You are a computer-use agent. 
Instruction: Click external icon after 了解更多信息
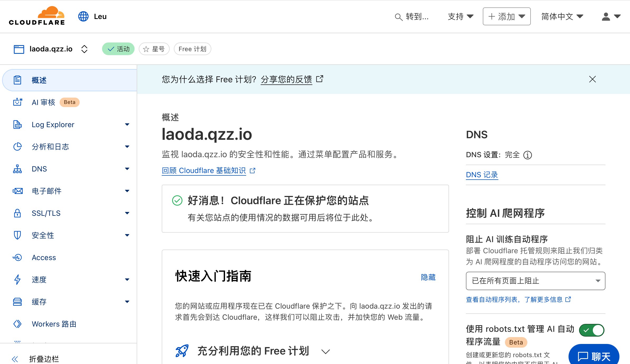click(568, 299)
